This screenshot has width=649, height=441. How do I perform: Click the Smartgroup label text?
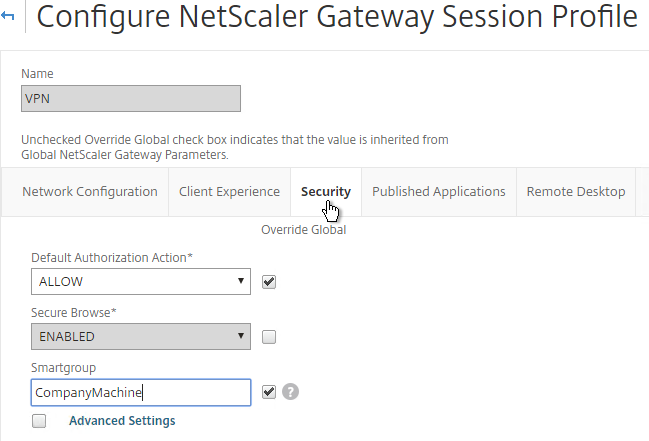[63, 368]
